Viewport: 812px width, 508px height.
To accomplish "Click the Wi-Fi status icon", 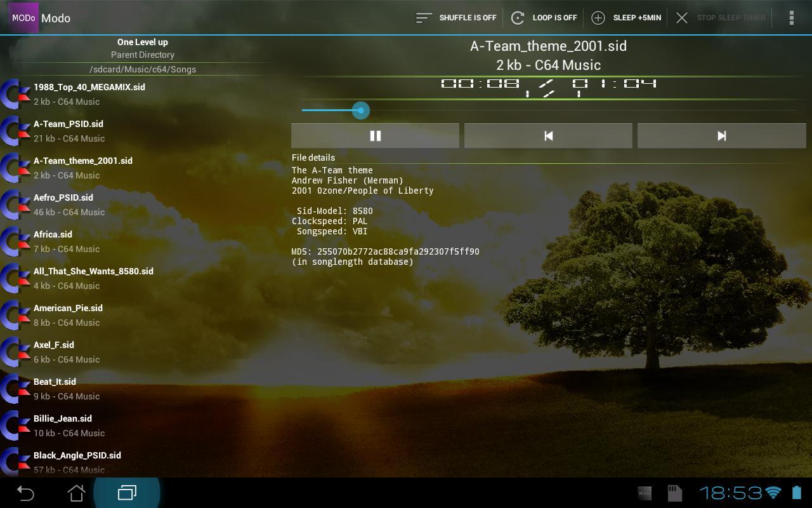I will coord(773,493).
